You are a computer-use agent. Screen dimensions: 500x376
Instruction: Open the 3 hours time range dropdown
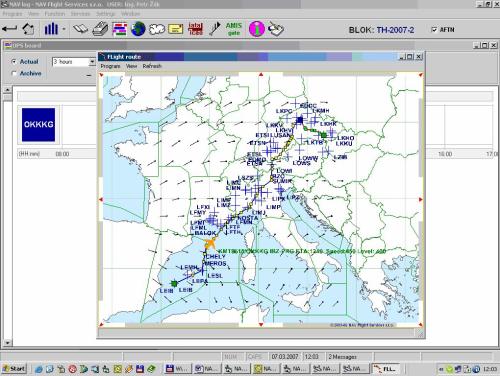92,62
